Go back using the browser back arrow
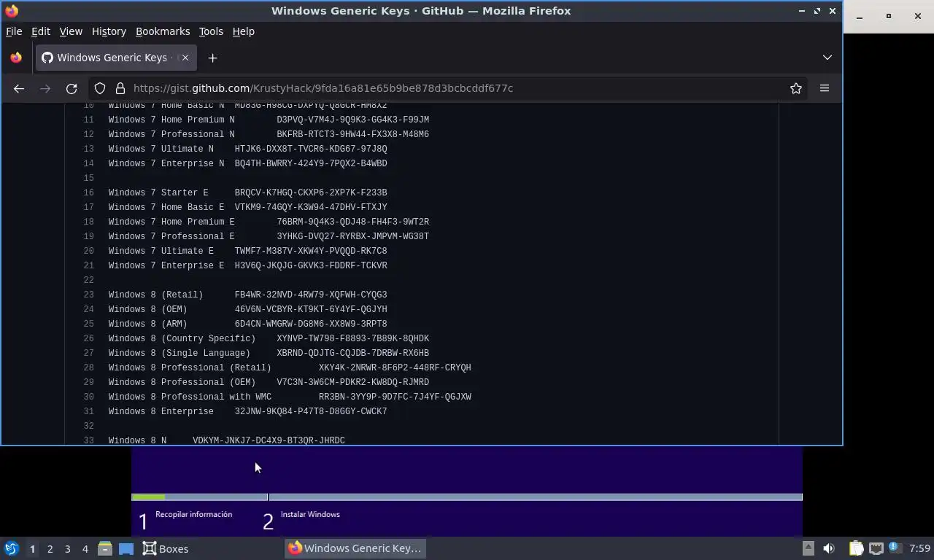Image resolution: width=934 pixels, height=560 pixels. [x=19, y=88]
